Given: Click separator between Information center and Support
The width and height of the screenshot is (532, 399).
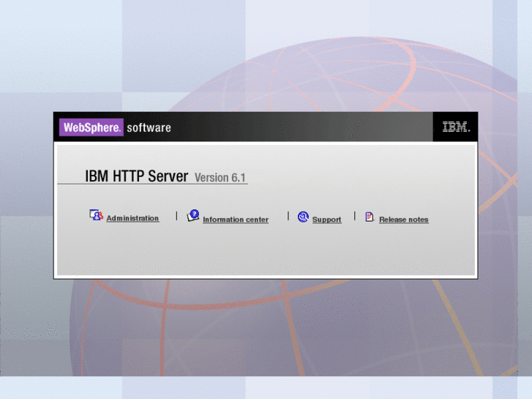Looking at the screenshot, I should 288,216.
